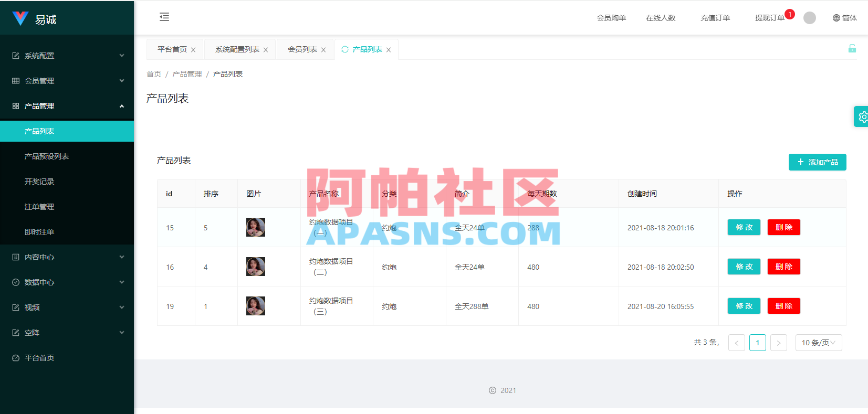Click 删除 for product id 15
868x414 pixels.
784,227
